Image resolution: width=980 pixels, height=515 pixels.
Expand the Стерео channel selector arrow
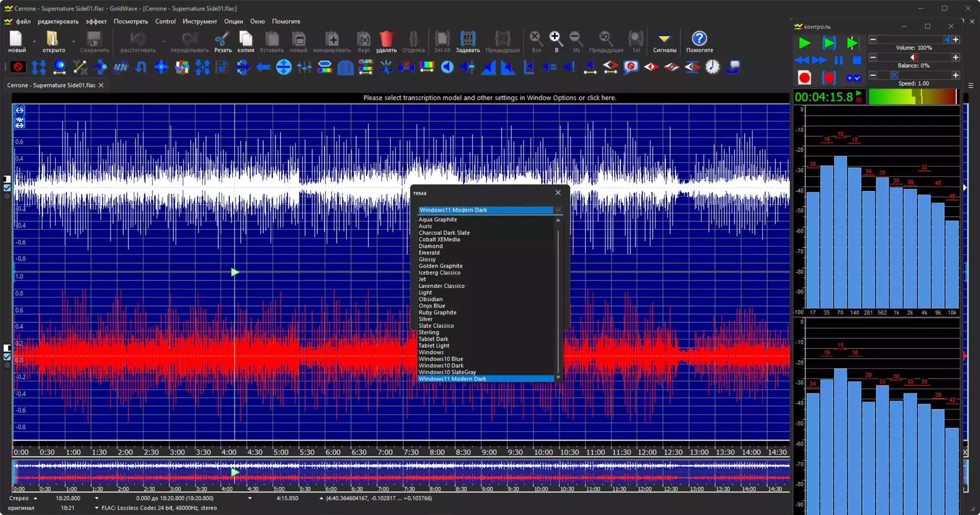[x=35, y=498]
